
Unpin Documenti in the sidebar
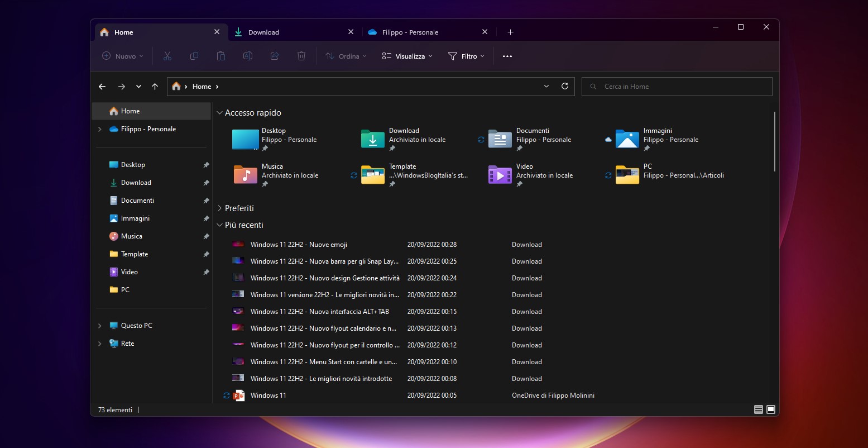(x=206, y=201)
